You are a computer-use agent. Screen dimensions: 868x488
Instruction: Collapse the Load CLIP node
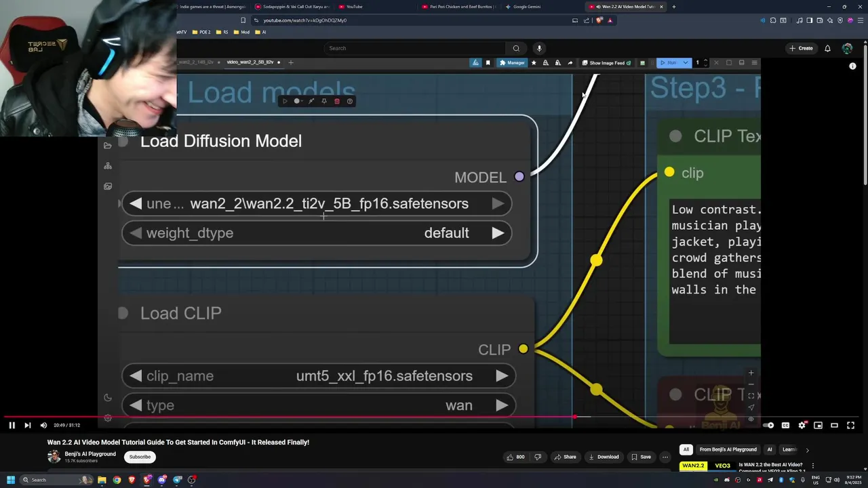pyautogui.click(x=123, y=313)
